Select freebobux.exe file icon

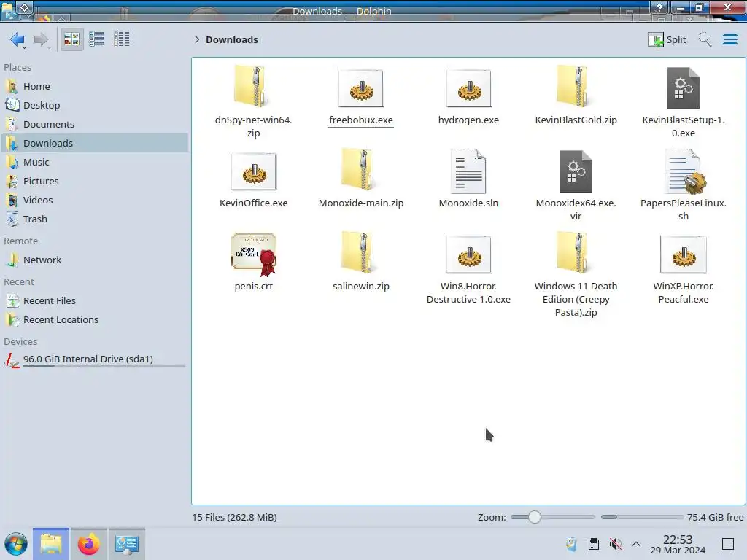point(360,88)
